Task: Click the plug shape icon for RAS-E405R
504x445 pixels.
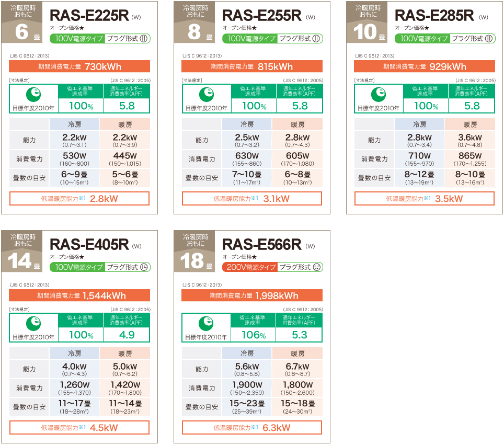Action: [x=144, y=267]
